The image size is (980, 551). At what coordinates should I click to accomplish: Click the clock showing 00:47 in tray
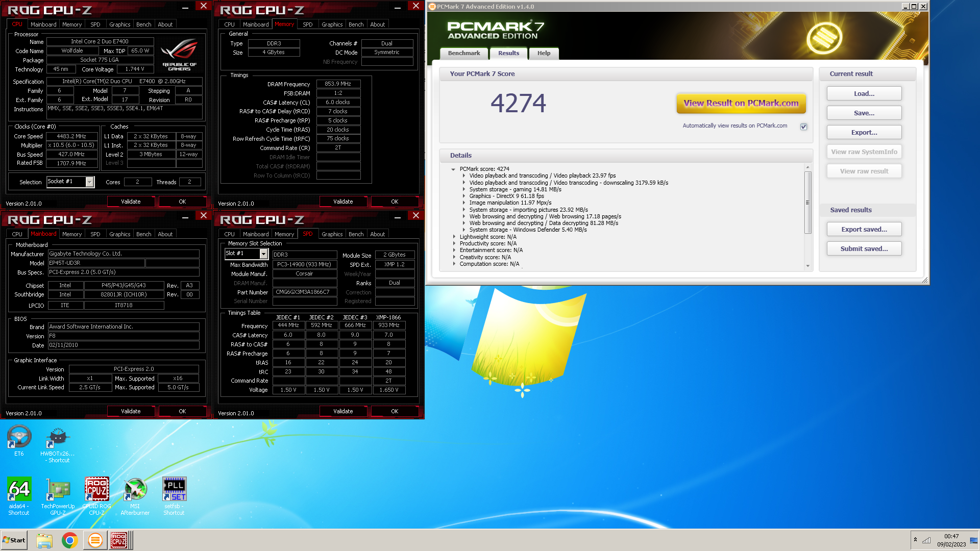(951, 536)
